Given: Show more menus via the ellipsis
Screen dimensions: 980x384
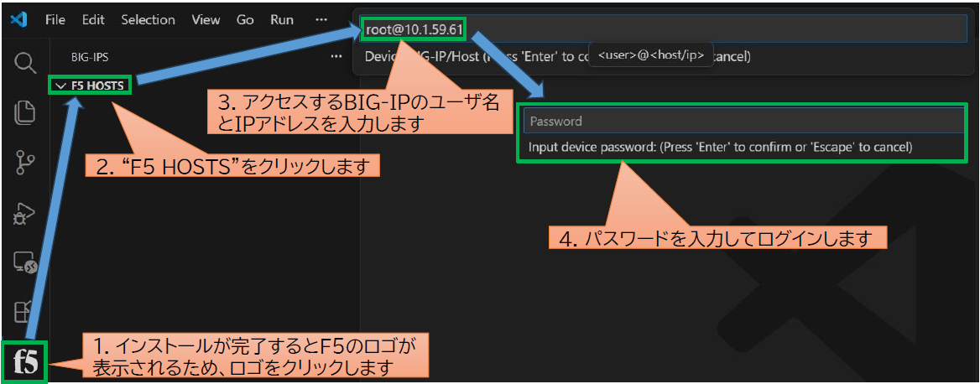Looking at the screenshot, I should click(x=322, y=19).
